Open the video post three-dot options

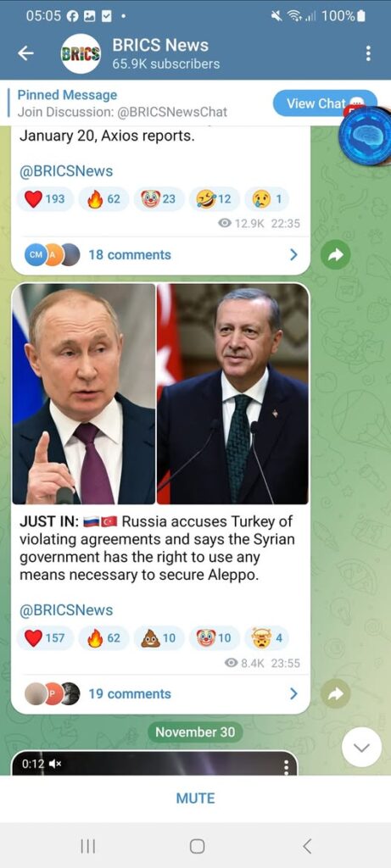coord(287,766)
